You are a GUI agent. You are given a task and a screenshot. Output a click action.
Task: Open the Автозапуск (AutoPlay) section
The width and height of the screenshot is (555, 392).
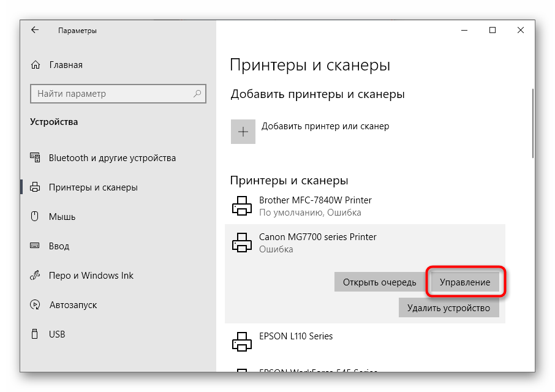pyautogui.click(x=72, y=305)
